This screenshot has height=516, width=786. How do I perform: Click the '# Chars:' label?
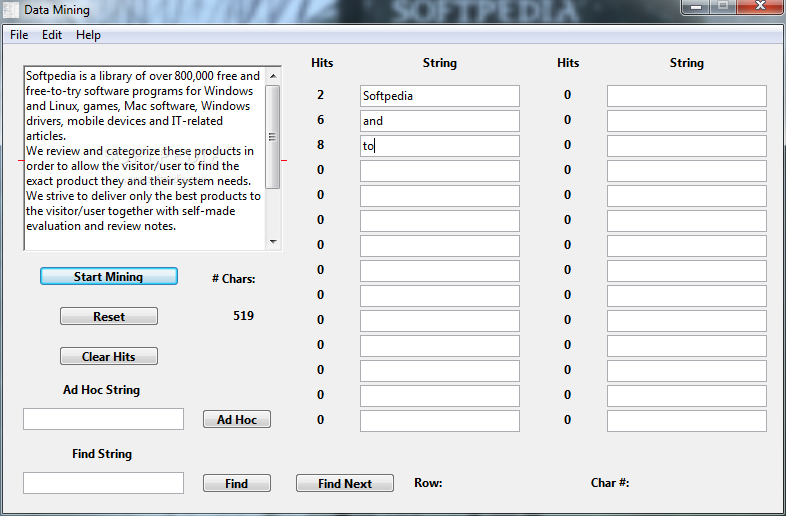tap(234, 279)
